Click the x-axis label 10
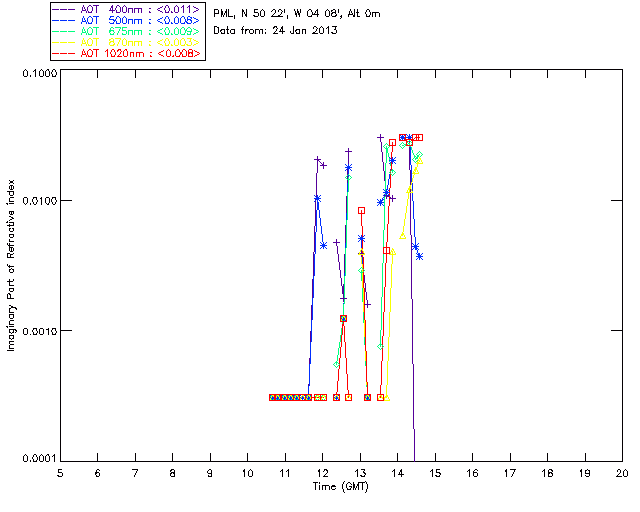640x512 pixels. pyautogui.click(x=247, y=474)
